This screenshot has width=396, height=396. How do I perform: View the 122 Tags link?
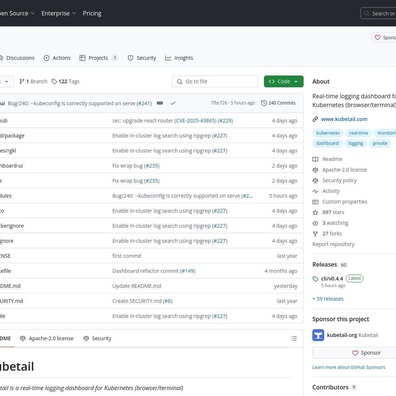(66, 81)
